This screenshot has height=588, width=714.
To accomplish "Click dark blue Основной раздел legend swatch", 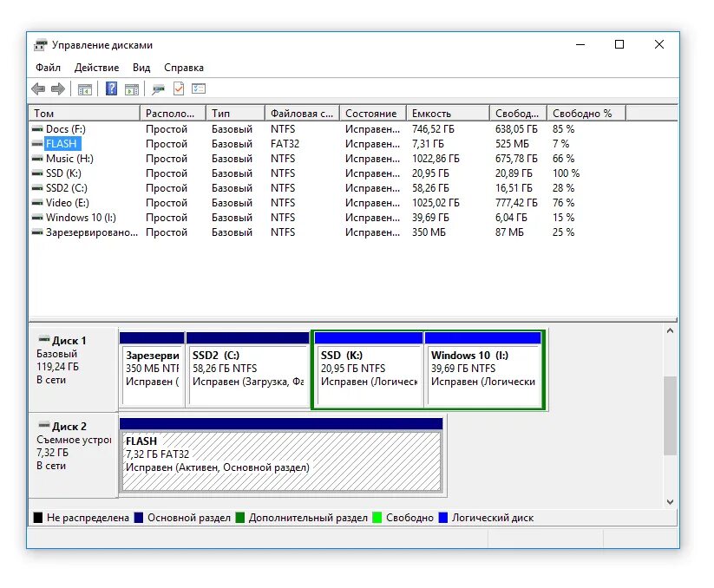I will coord(139,518).
